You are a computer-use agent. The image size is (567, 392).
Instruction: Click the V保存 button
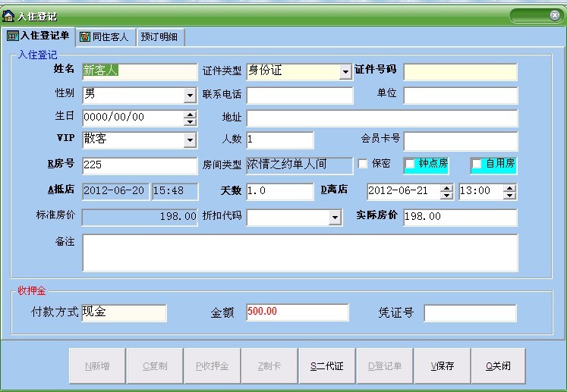(443, 366)
